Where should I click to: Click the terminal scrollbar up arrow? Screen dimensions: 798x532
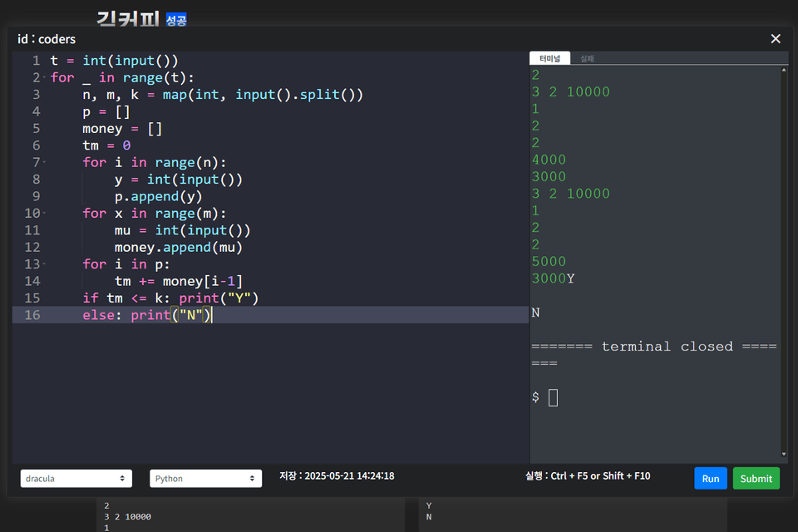[x=784, y=70]
